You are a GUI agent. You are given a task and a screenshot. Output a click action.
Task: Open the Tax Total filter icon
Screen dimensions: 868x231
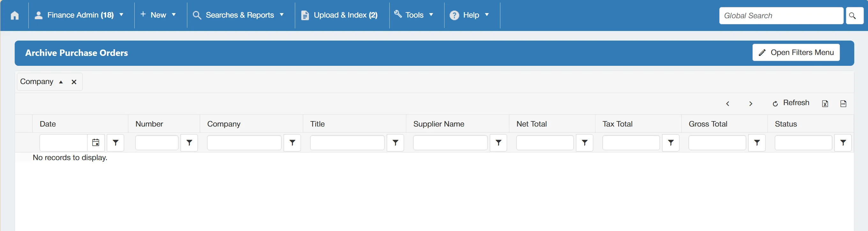click(671, 142)
